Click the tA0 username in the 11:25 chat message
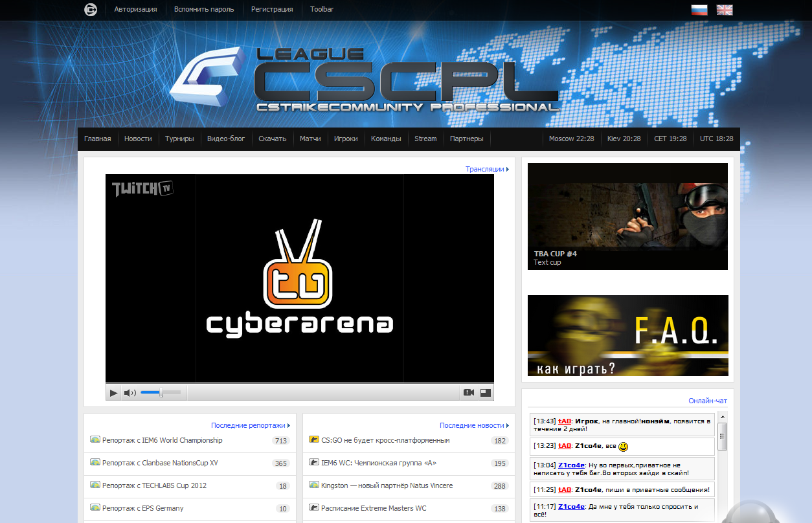This screenshot has height=523, width=812. 565,490
